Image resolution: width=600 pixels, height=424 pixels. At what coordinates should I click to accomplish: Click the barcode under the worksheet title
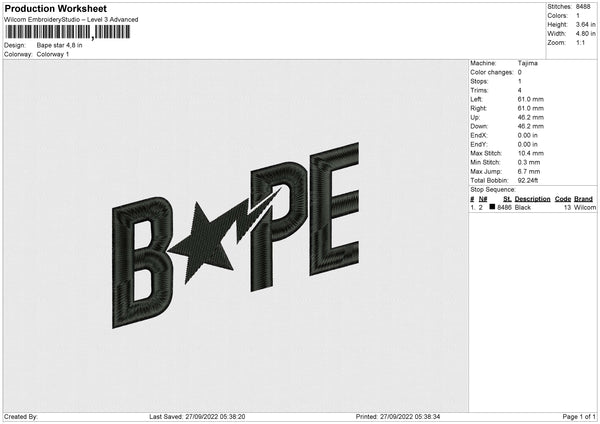tap(67, 32)
